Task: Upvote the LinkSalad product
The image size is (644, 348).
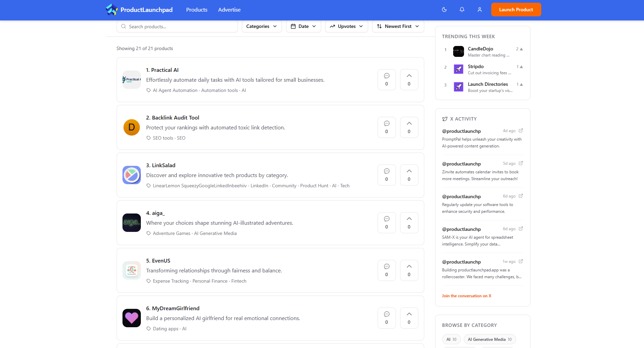Action: coord(409,175)
